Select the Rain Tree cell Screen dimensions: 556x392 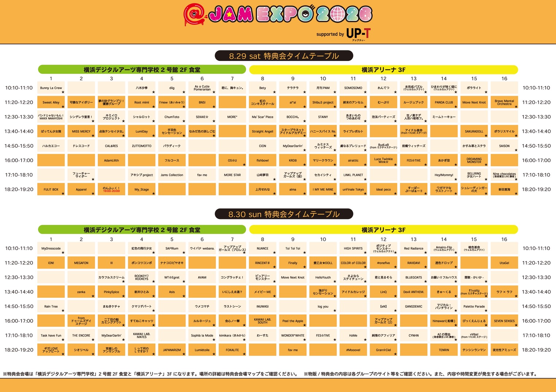tap(51, 307)
